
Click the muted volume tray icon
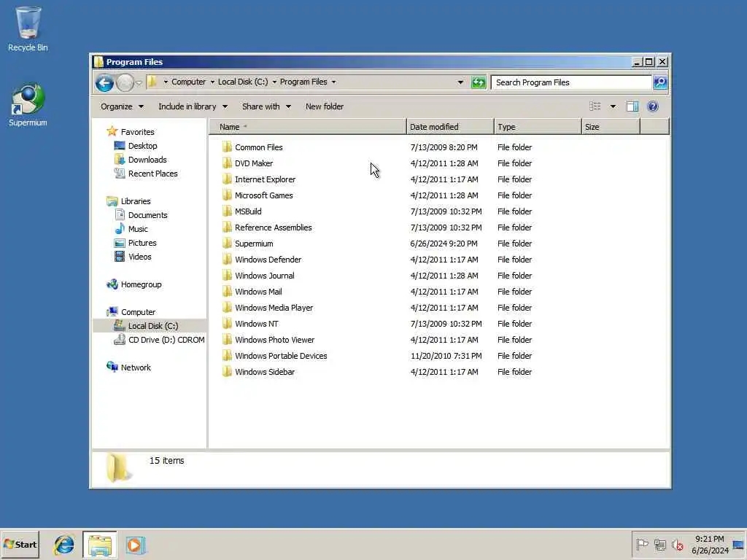tap(677, 544)
